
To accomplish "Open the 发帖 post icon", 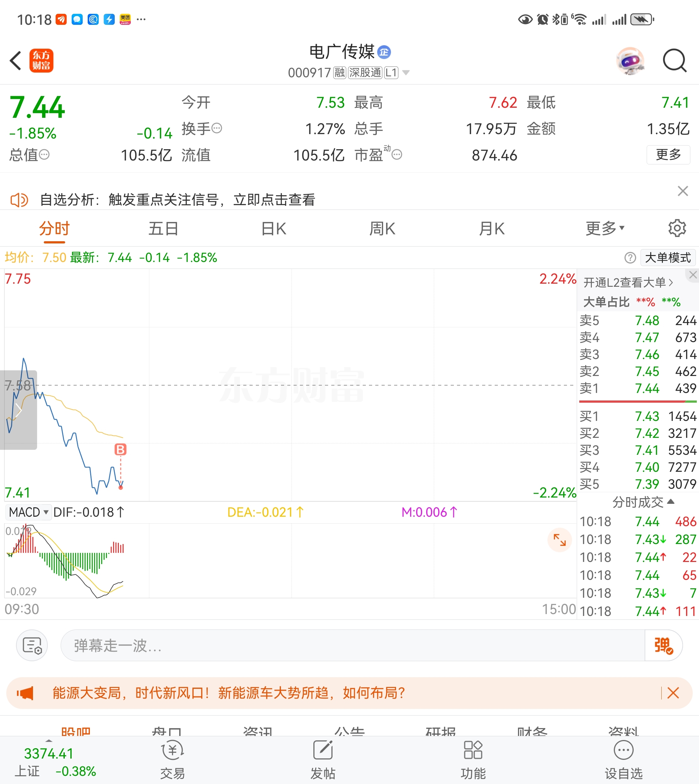I will tap(322, 760).
